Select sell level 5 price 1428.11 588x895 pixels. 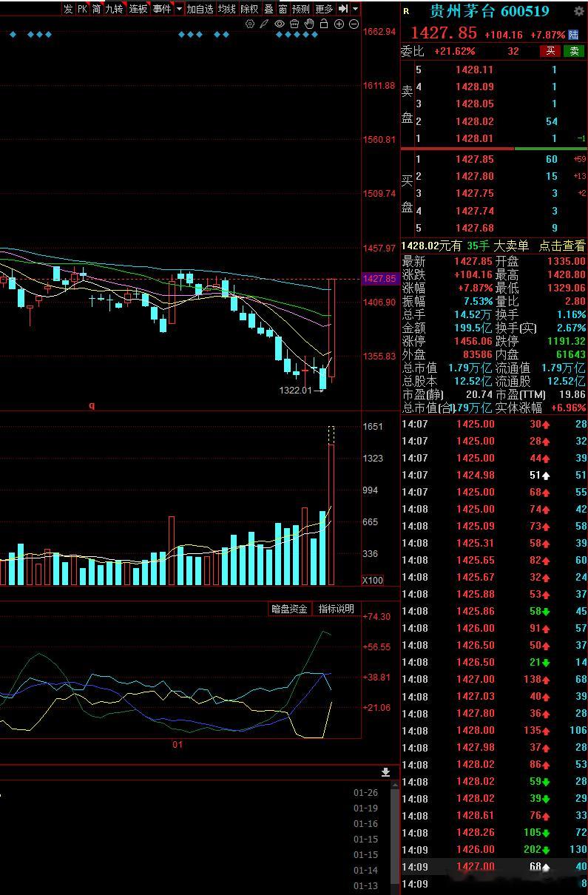click(x=474, y=70)
